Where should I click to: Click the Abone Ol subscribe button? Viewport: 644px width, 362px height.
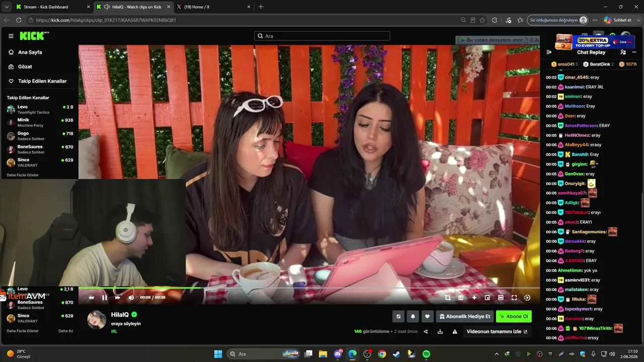click(x=514, y=316)
